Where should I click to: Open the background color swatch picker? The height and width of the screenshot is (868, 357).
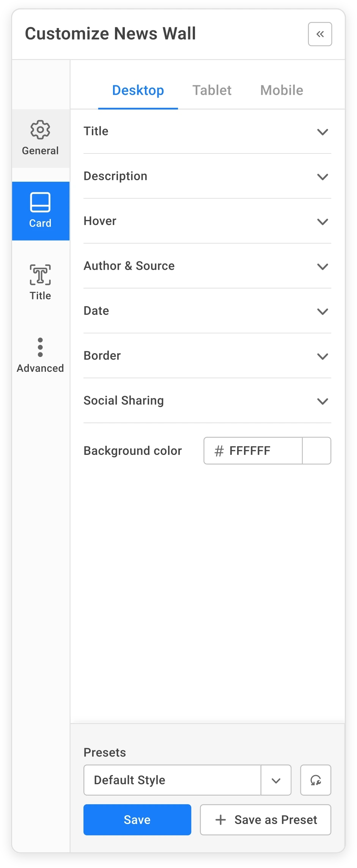(316, 451)
